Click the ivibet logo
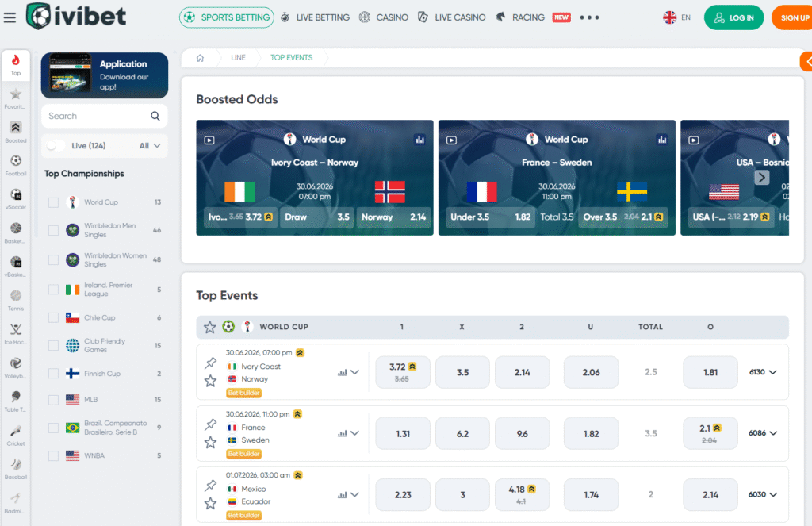812x526 pixels. tap(75, 16)
